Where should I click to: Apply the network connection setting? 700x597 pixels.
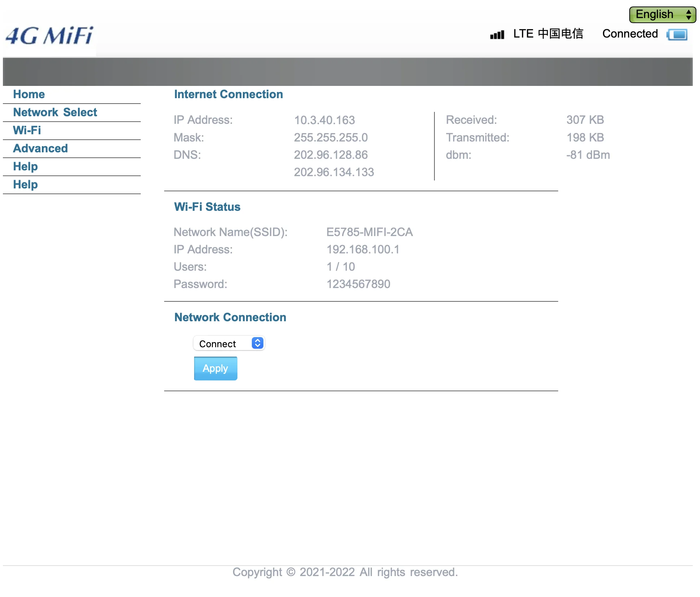(x=215, y=368)
